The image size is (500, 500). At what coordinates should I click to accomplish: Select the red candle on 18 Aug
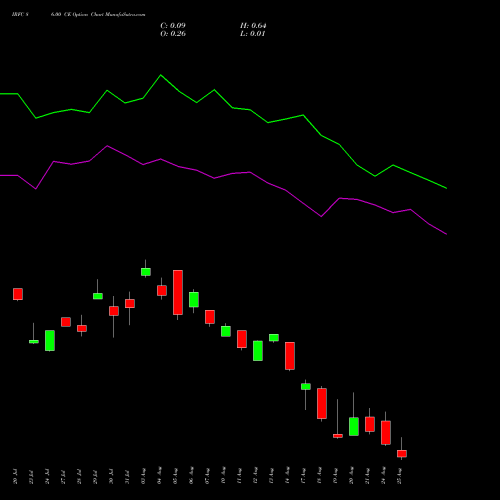click(322, 403)
